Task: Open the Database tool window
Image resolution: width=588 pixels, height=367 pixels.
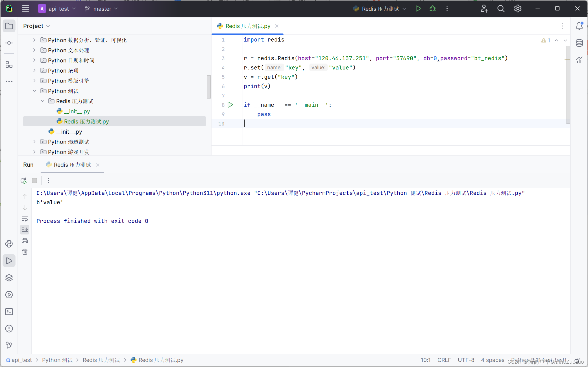Action: [579, 43]
